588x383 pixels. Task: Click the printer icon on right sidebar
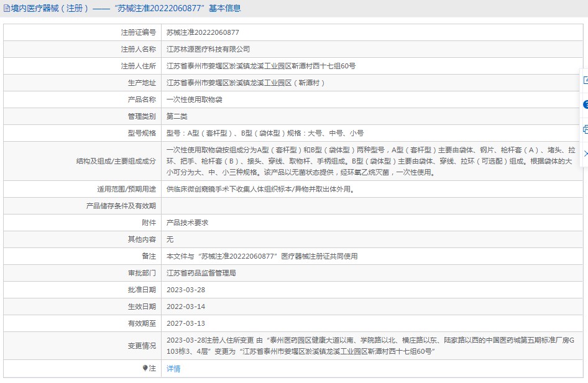(586, 129)
